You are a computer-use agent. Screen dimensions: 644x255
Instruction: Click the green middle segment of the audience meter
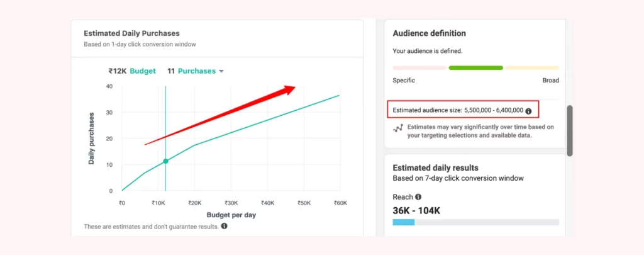tap(475, 68)
